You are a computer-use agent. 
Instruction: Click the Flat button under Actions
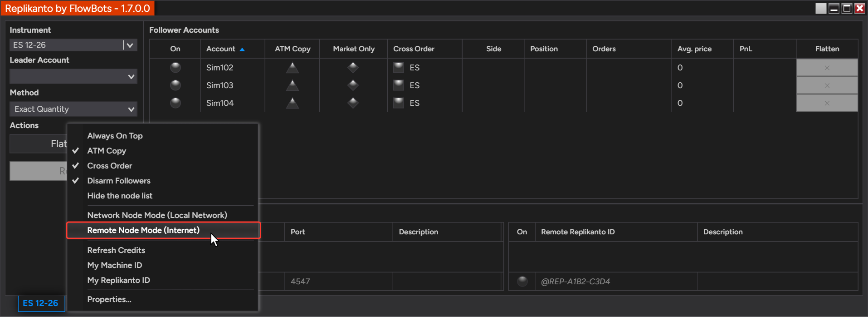[39, 144]
